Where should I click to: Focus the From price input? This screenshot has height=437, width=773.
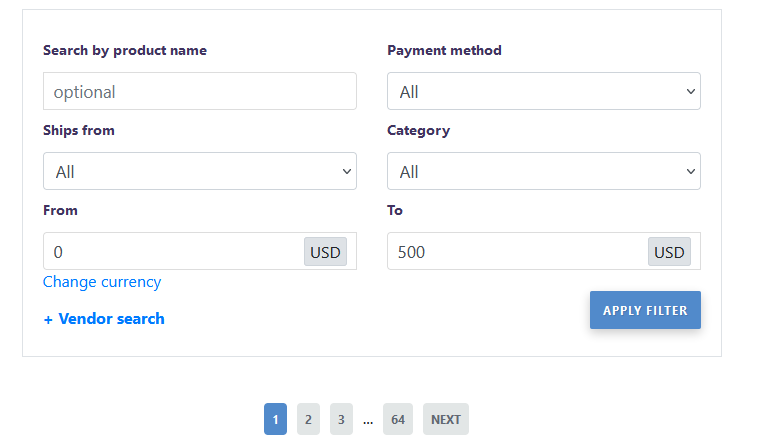172,251
